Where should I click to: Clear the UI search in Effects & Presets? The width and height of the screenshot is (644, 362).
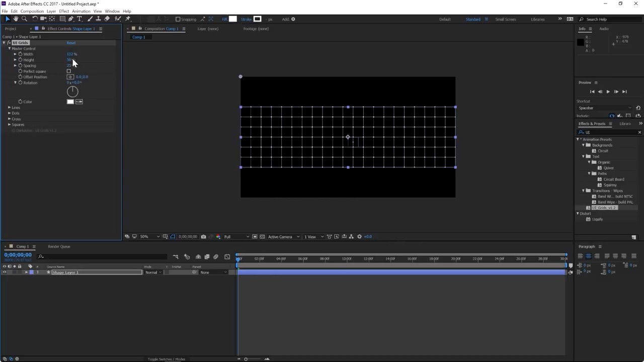639,132
